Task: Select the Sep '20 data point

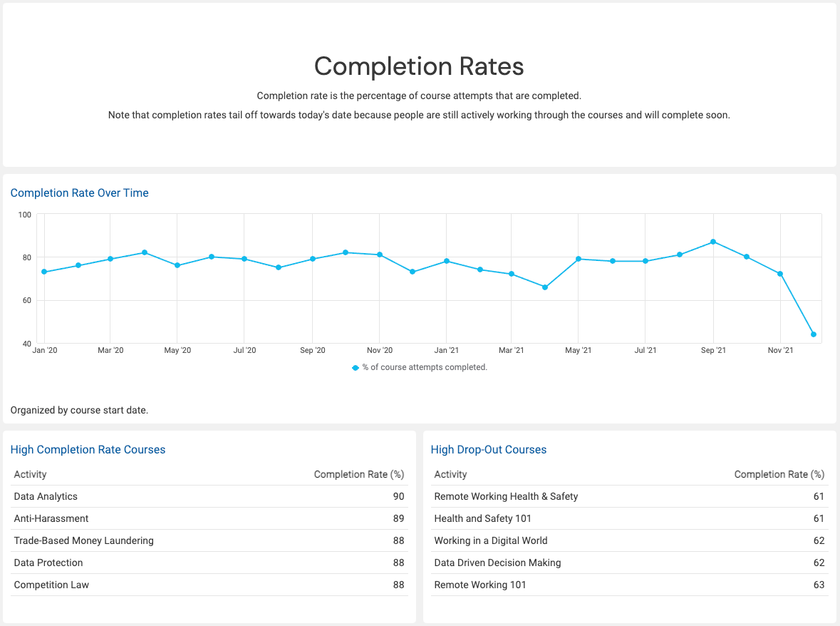Action: coord(313,259)
